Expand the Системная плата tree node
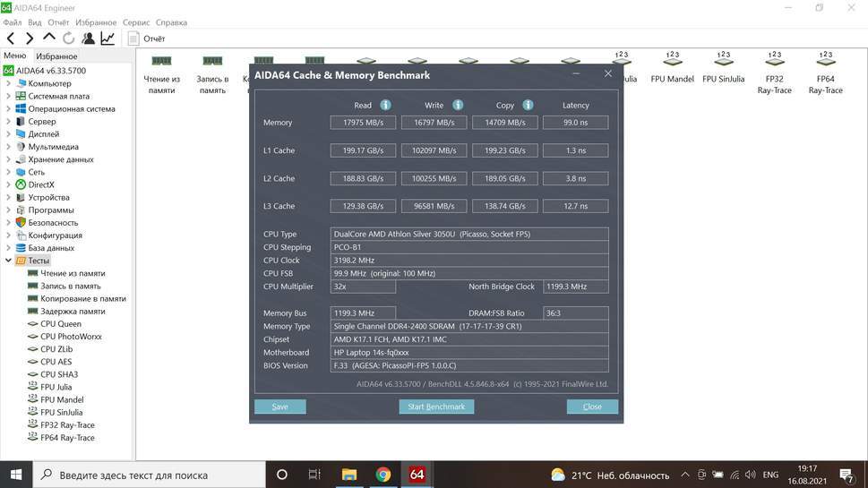The image size is (868, 488). (9, 96)
